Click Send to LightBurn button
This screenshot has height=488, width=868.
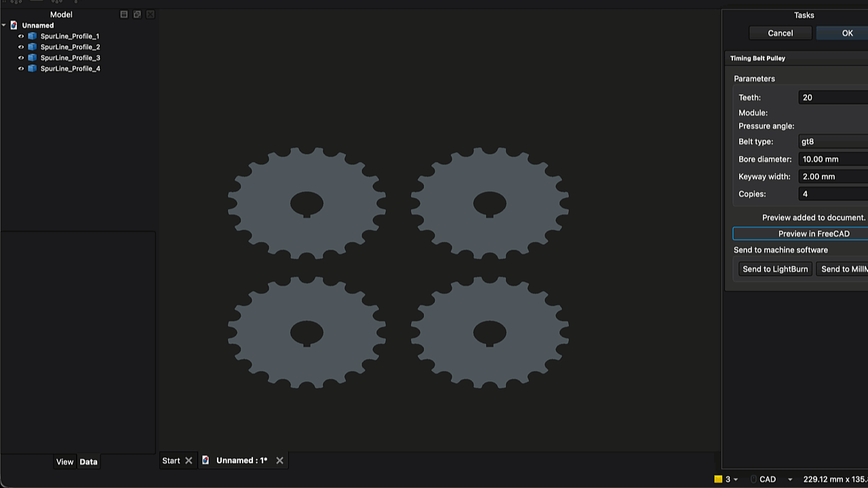tap(775, 269)
